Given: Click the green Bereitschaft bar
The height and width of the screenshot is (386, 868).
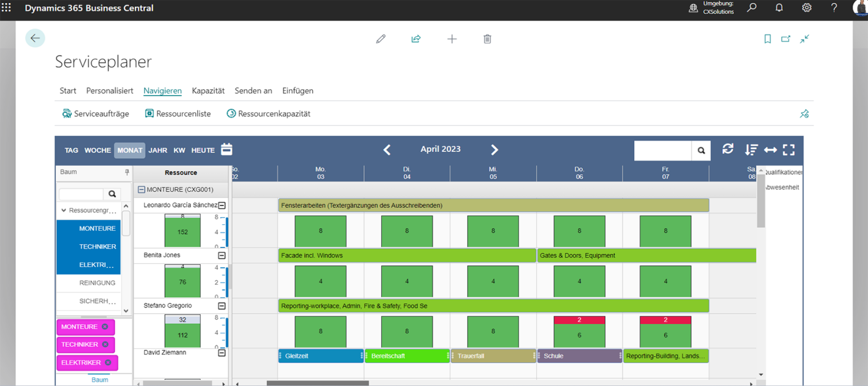Looking at the screenshot, I should click(407, 356).
